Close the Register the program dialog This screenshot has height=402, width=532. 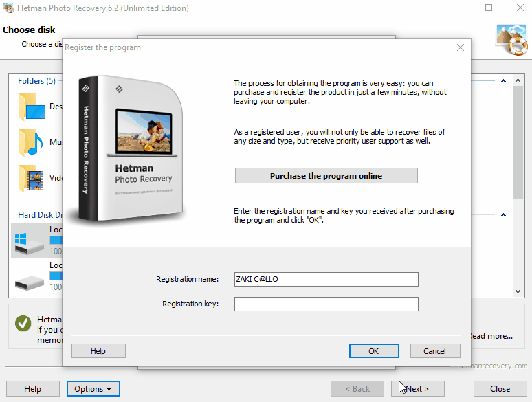[x=461, y=47]
